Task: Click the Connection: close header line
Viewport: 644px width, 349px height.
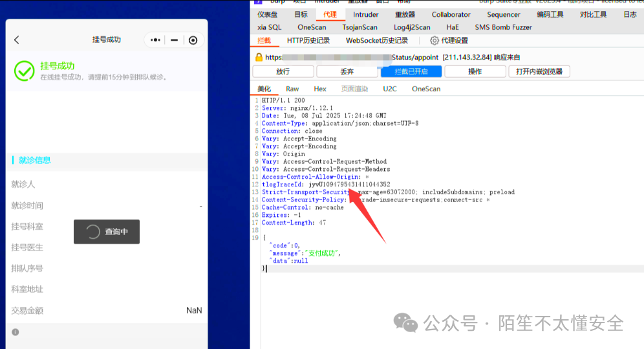Action: point(292,131)
